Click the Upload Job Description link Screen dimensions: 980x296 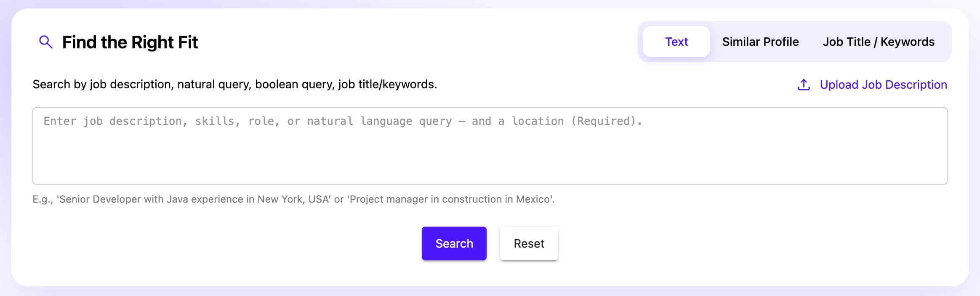click(883, 85)
